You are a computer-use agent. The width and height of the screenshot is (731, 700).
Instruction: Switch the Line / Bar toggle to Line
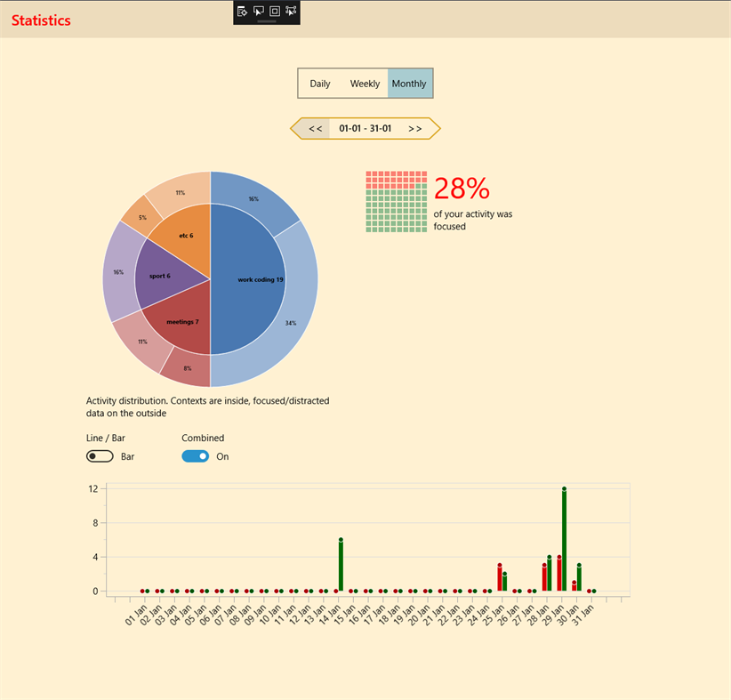(x=100, y=455)
